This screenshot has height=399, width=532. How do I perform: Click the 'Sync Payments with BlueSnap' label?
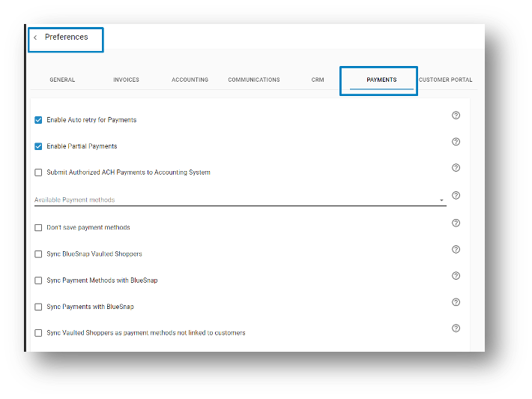[90, 307]
